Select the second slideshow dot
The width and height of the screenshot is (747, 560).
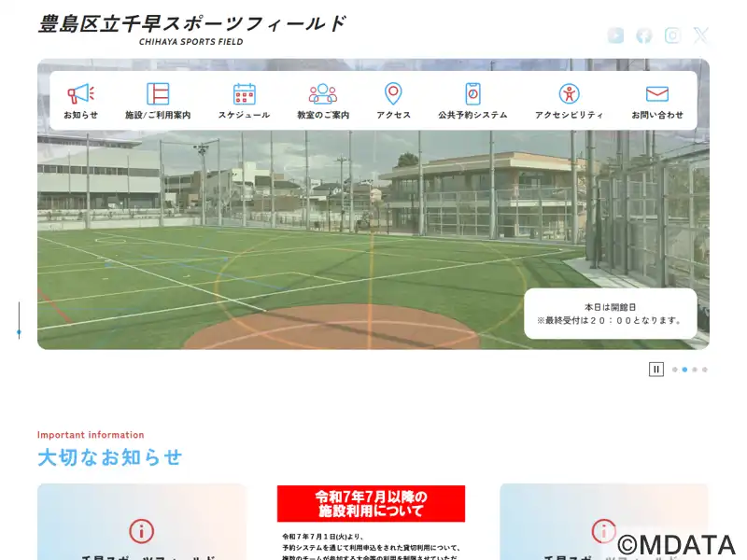point(684,370)
